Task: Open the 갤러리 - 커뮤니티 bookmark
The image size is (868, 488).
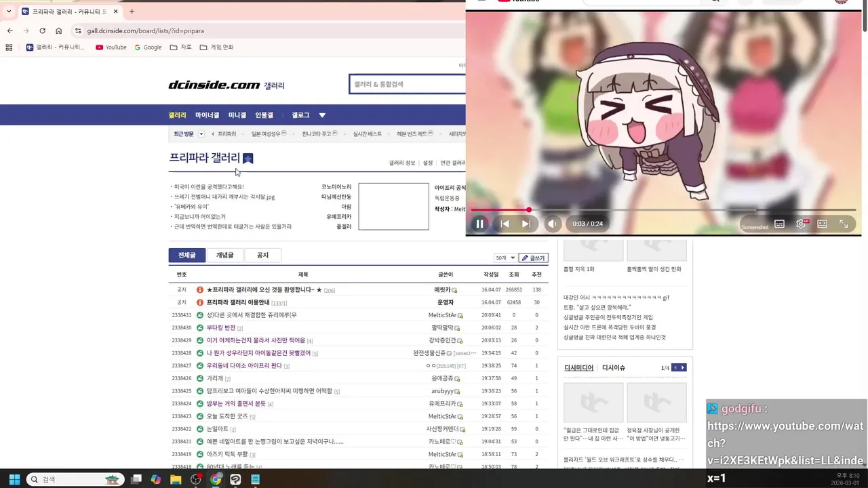Action: [56, 47]
